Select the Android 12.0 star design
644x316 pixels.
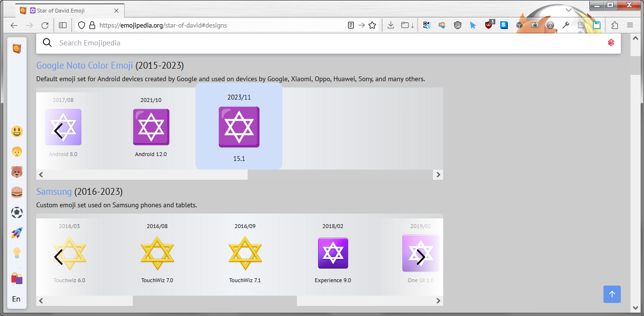(151, 127)
